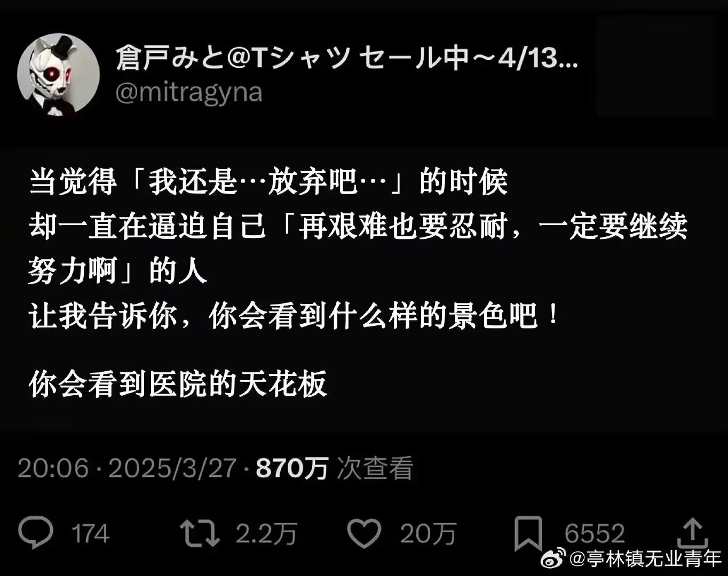728x576 pixels.
Task: View the 6552 bookmarks count
Action: (594, 533)
